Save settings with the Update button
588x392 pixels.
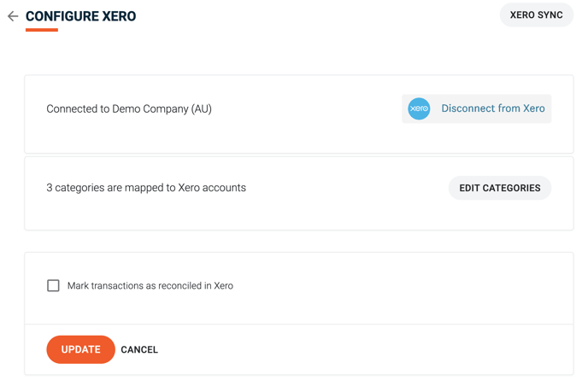[x=80, y=349]
